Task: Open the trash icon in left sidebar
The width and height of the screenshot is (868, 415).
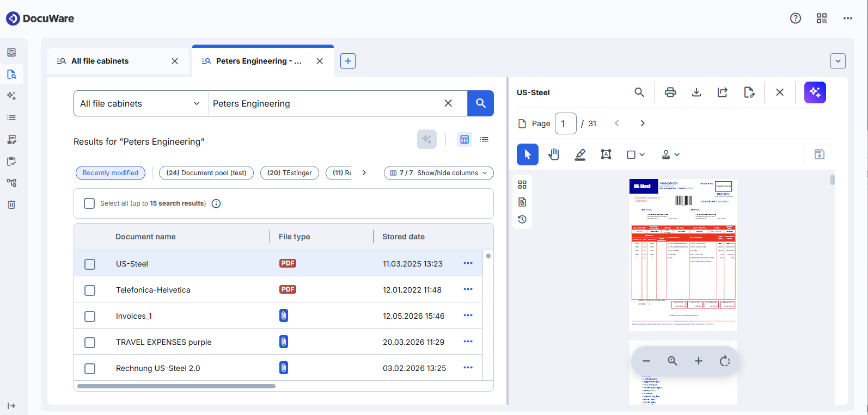Action: point(11,205)
